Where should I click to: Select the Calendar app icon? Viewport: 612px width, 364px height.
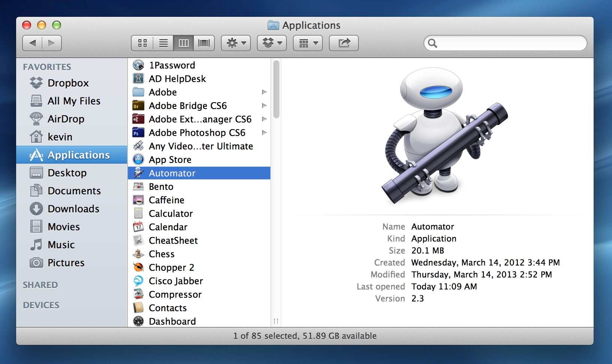[x=138, y=227]
